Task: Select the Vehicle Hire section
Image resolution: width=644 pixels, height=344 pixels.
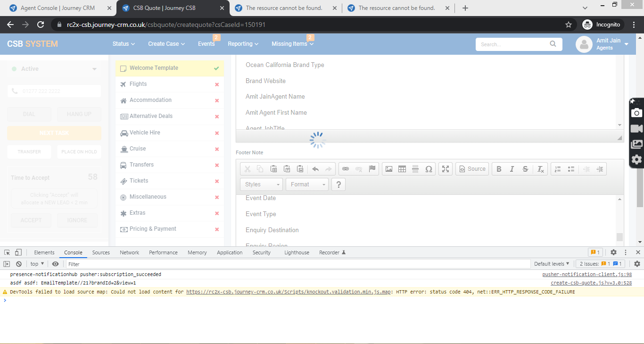Action: [x=170, y=133]
